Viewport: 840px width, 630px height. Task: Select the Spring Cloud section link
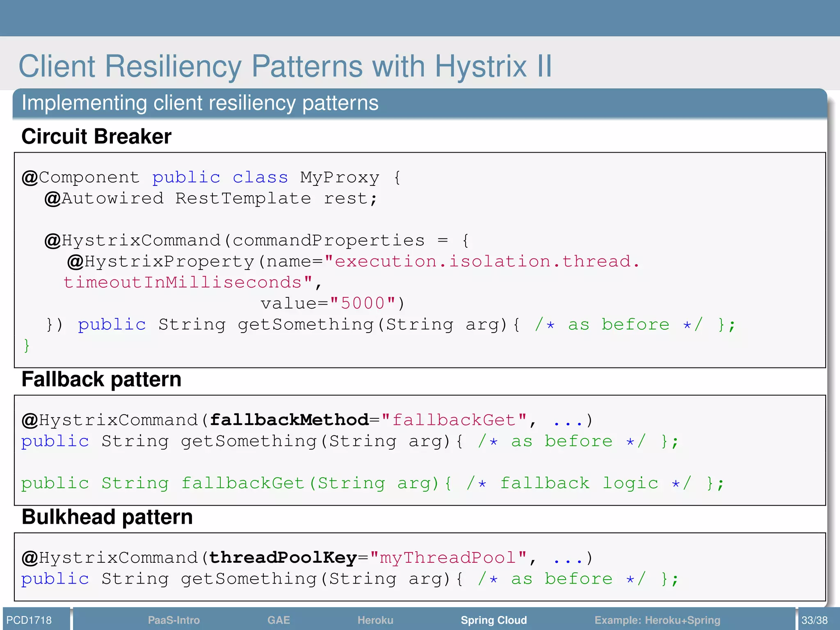[x=494, y=620]
